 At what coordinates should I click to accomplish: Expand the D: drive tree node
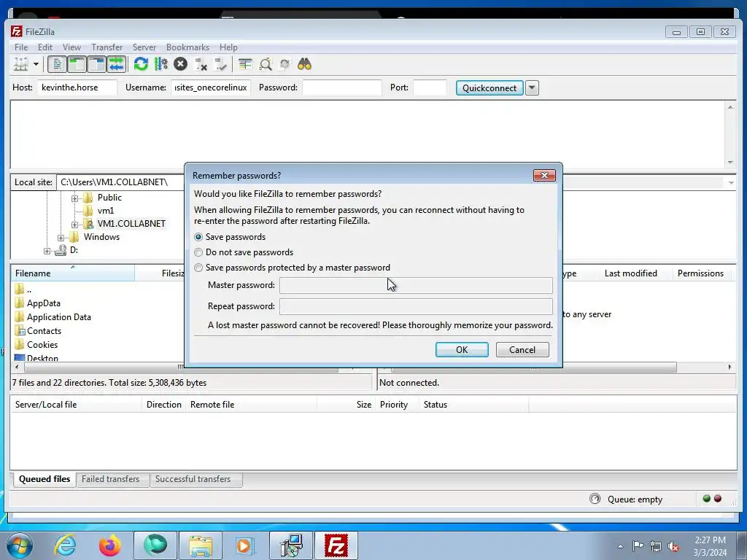point(47,251)
